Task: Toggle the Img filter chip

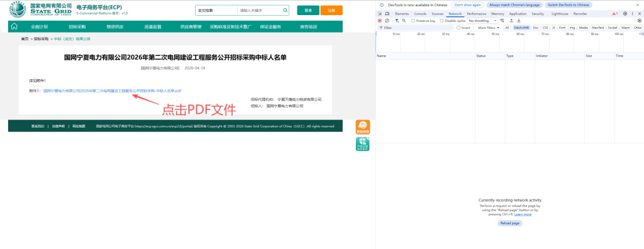Action: coord(572,28)
